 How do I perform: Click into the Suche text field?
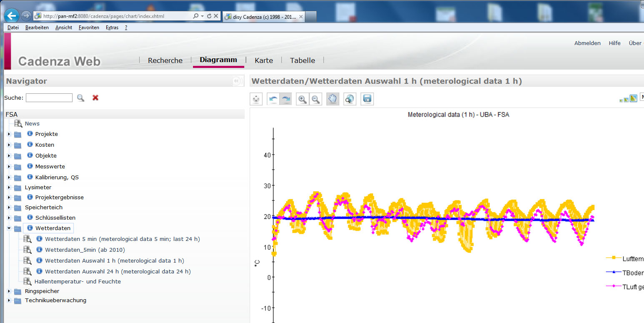(x=49, y=98)
